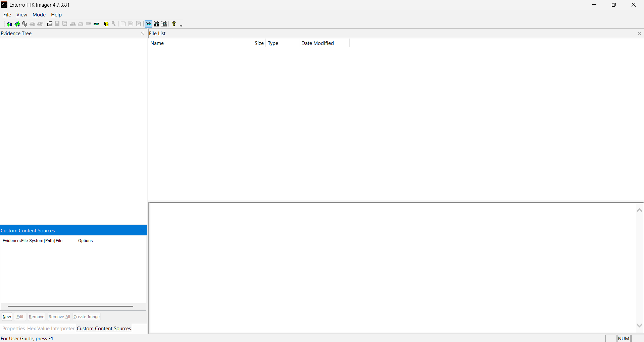644x342 pixels.
Task: Click the Create Disk Image icon
Action: click(50, 24)
